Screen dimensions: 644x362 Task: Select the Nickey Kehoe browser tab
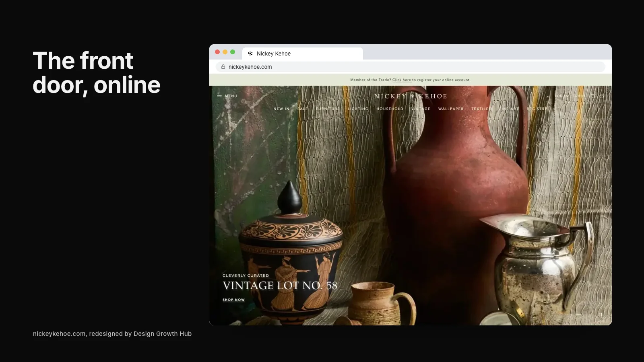pyautogui.click(x=303, y=53)
